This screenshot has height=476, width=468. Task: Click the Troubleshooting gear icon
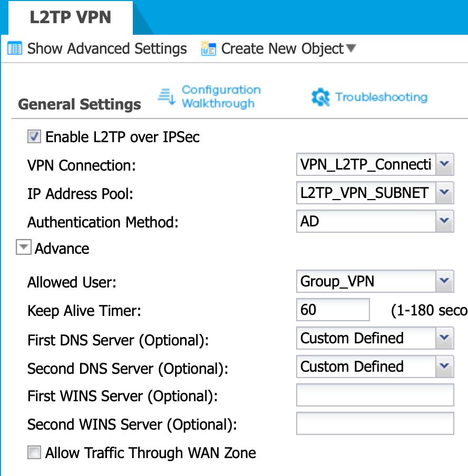point(320,97)
